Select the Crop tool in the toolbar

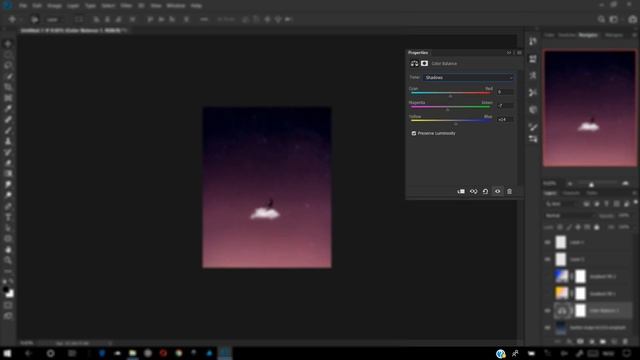click(x=8, y=87)
